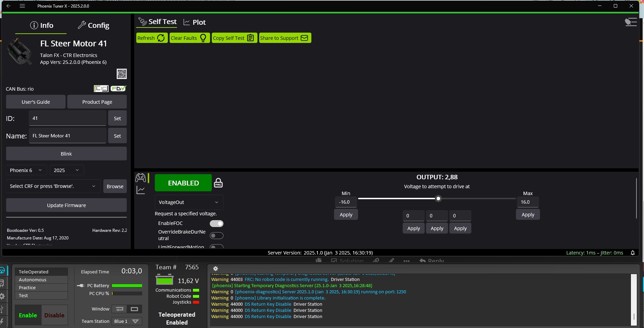
Task: Click the gamepad control icon
Action: point(140,178)
